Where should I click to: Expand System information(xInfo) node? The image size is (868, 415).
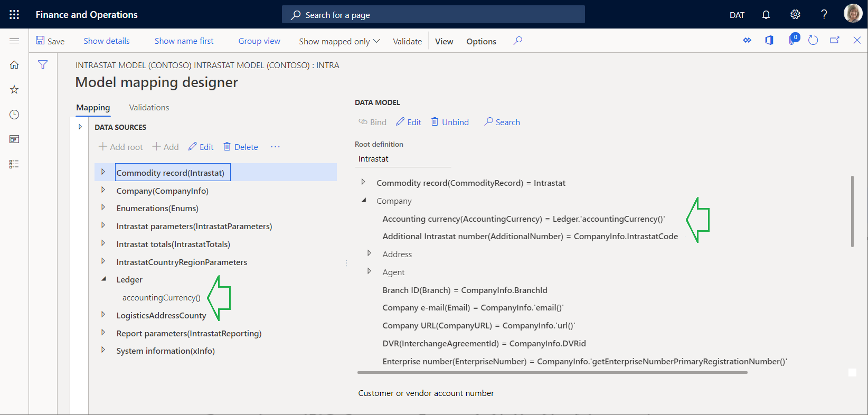pos(103,350)
